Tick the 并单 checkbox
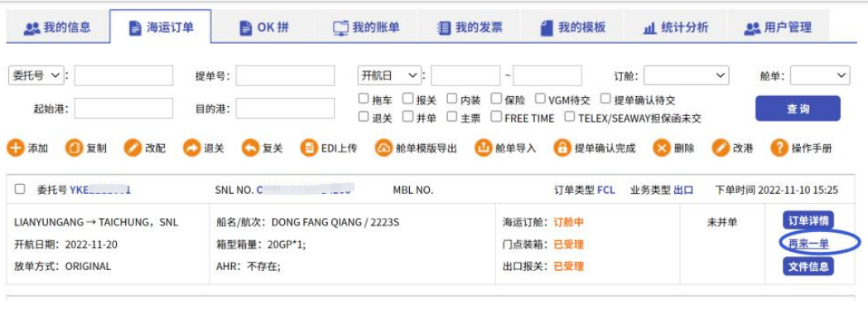 tap(407, 116)
